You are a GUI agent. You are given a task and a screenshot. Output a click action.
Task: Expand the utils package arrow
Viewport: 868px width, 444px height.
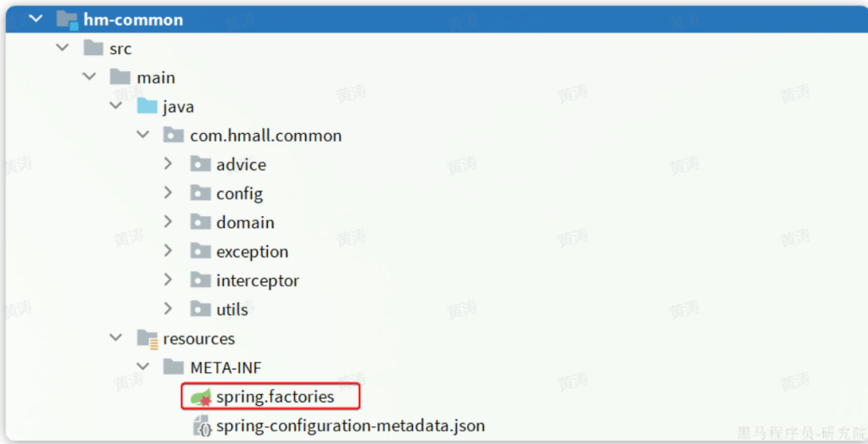click(x=168, y=308)
